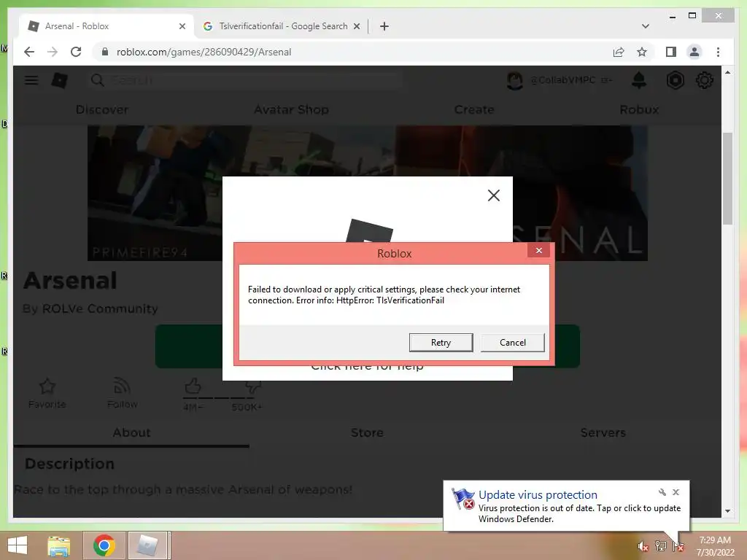Open a new Chrome tab
This screenshot has width=747, height=560.
click(x=384, y=26)
